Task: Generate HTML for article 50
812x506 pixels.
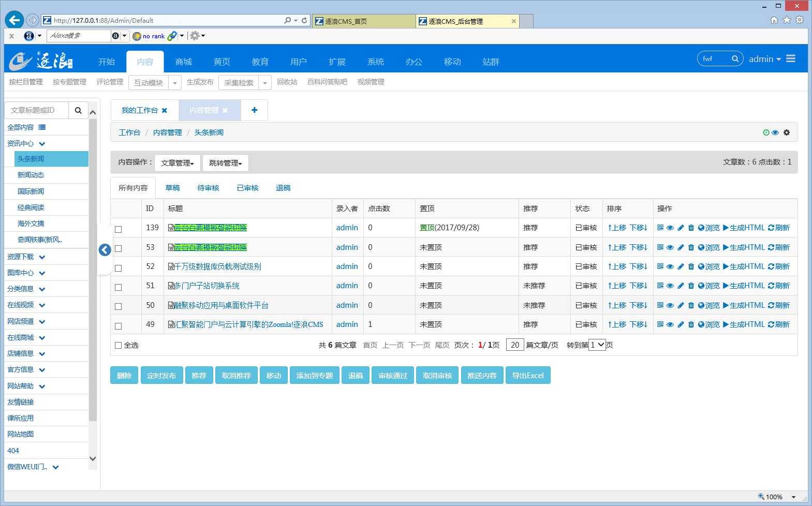Action: point(744,305)
